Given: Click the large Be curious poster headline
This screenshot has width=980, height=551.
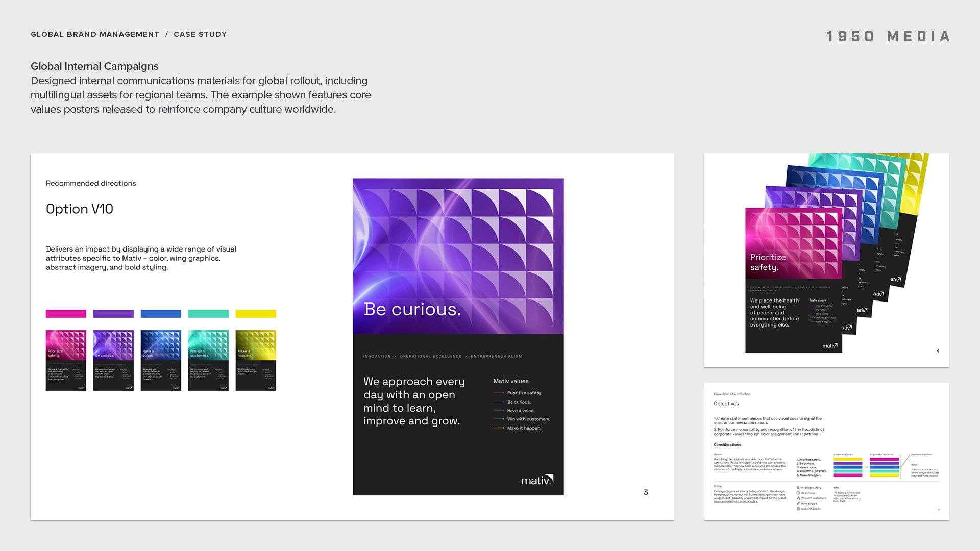Looking at the screenshot, I should click(412, 309).
